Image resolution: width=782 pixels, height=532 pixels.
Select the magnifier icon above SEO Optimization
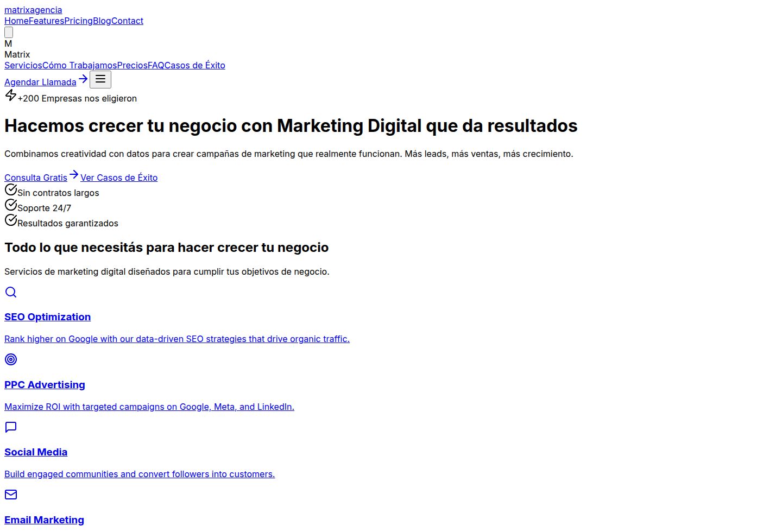[x=10, y=293]
